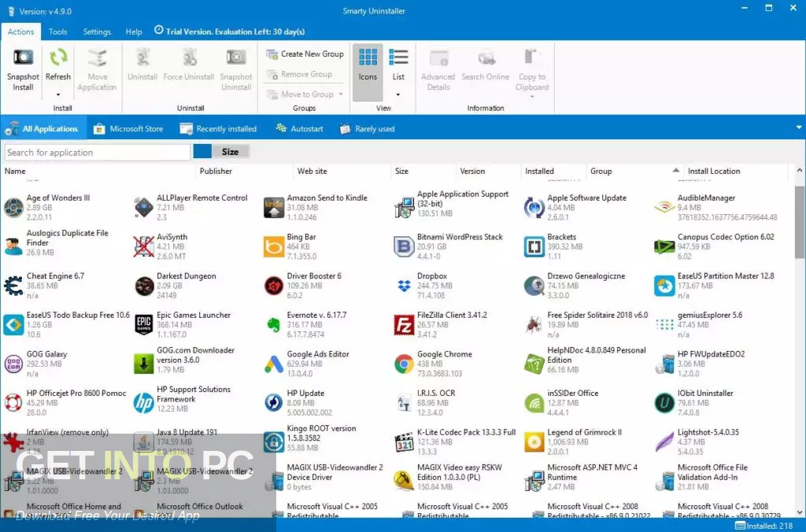Expand the Refresh dropdown arrow
The width and height of the screenshot is (806, 532).
tap(58, 94)
